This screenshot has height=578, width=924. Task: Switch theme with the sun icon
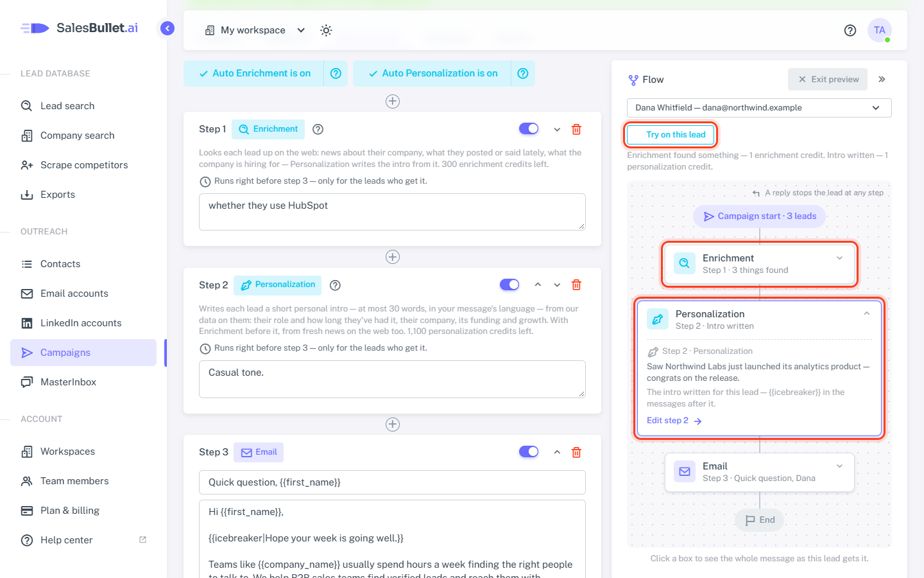coord(326,30)
